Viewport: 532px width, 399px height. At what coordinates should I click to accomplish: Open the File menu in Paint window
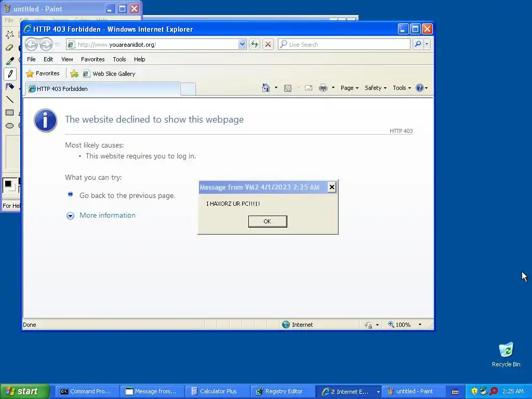[9, 20]
